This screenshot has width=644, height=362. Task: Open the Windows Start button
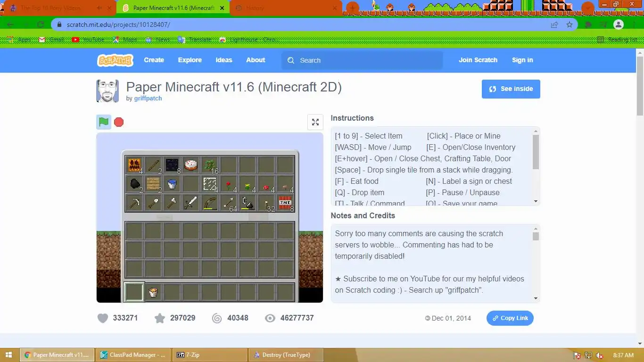[9, 355]
